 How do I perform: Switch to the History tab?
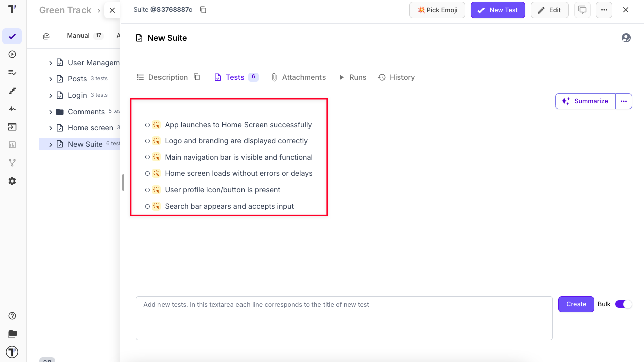point(396,77)
